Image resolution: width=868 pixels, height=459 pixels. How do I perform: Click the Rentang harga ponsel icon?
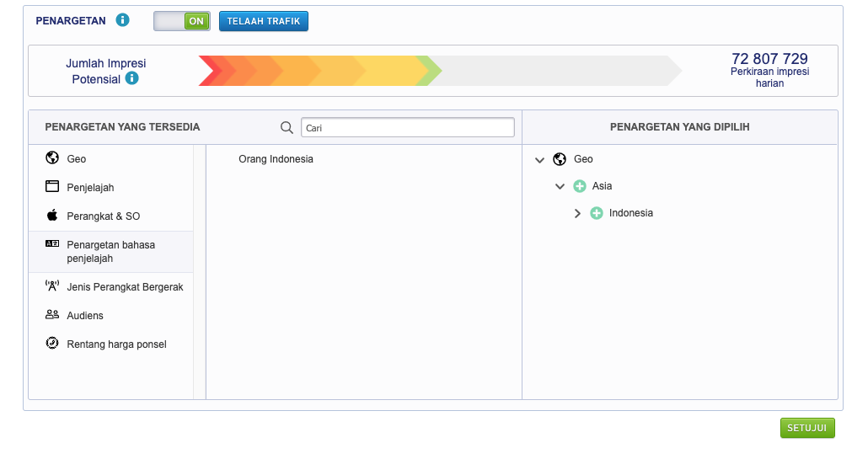coord(52,344)
